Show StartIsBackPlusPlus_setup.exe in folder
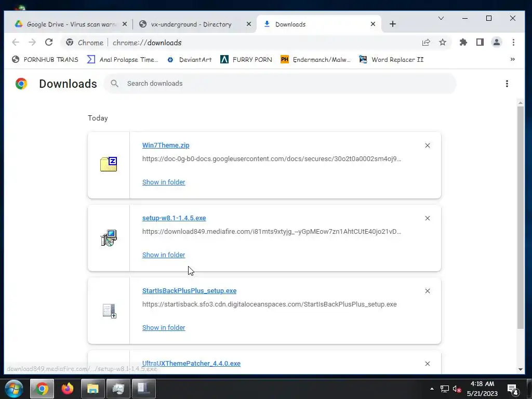Screen dimensions: 532x399 (164, 328)
